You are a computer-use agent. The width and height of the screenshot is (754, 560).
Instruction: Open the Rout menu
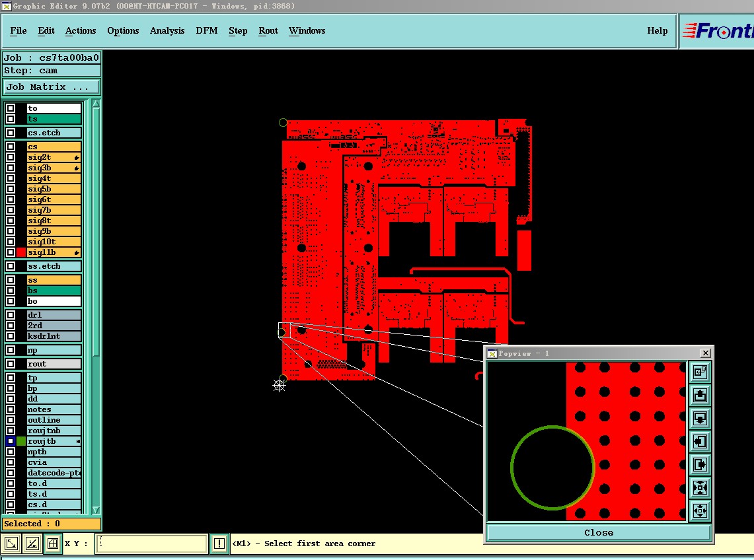[x=268, y=31]
